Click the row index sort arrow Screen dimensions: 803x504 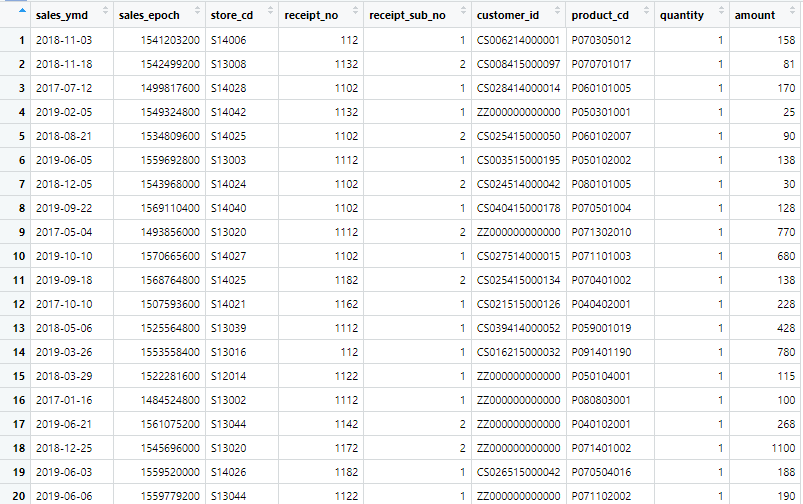click(22, 10)
